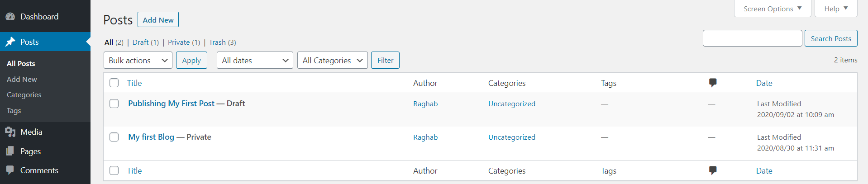Click the Dashboard gauge icon in sidebar
Screen dimensions: 868x184
10,17
